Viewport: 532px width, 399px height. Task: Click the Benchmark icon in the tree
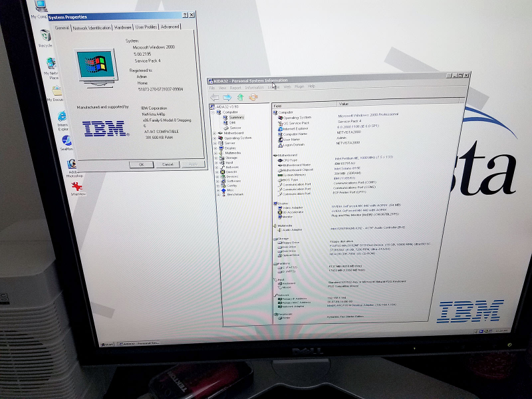[223, 195]
